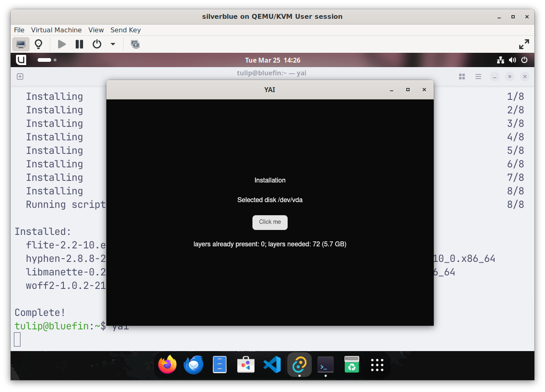Close the YAI window

[x=424, y=90]
